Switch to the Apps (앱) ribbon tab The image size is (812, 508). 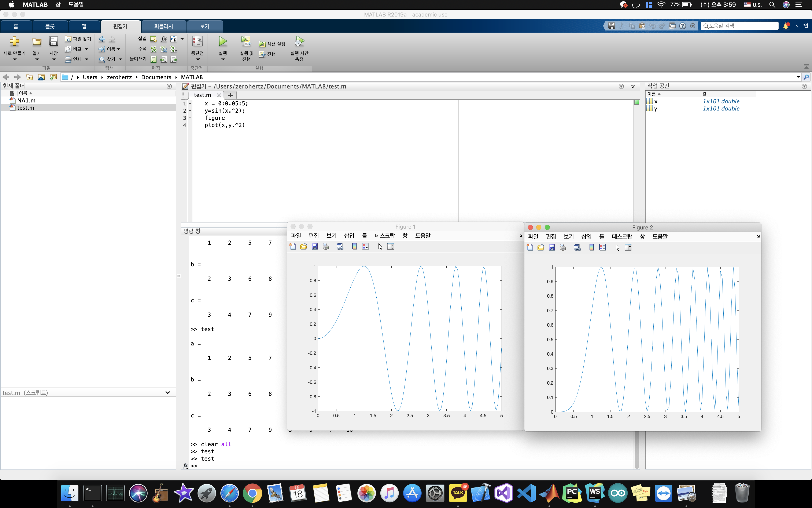tap(84, 26)
